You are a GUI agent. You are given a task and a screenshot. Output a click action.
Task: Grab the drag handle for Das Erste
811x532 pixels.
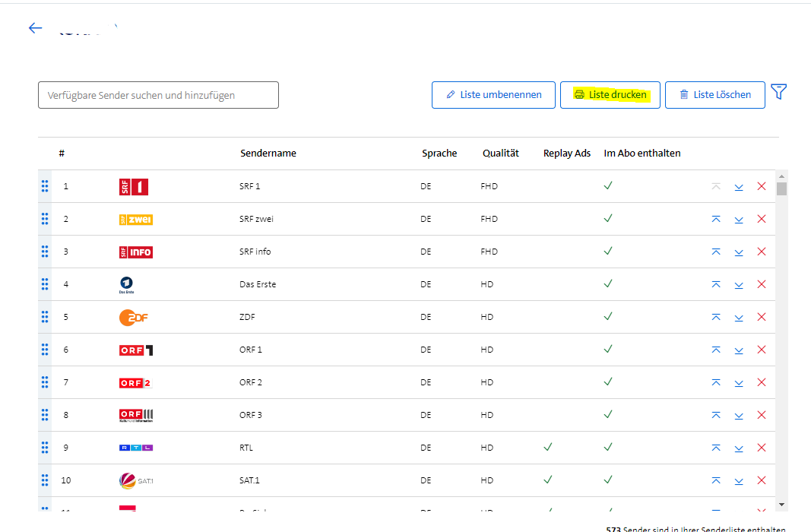45,284
